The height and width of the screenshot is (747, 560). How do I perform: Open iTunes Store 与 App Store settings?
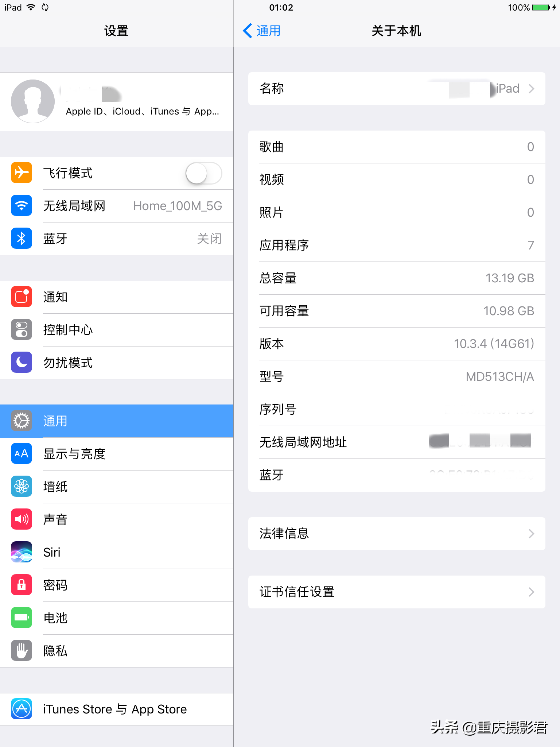(x=117, y=709)
